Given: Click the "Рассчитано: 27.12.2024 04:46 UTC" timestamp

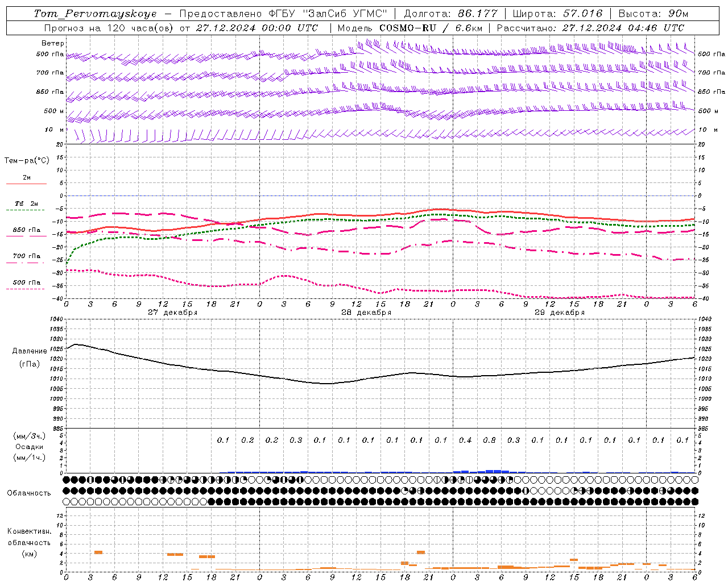Looking at the screenshot, I should (x=590, y=28).
